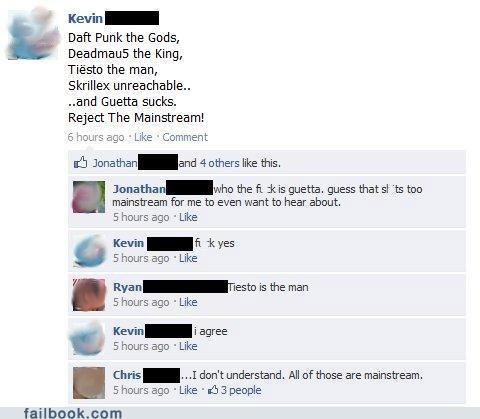Open the '4 others' likes list

coord(220,163)
